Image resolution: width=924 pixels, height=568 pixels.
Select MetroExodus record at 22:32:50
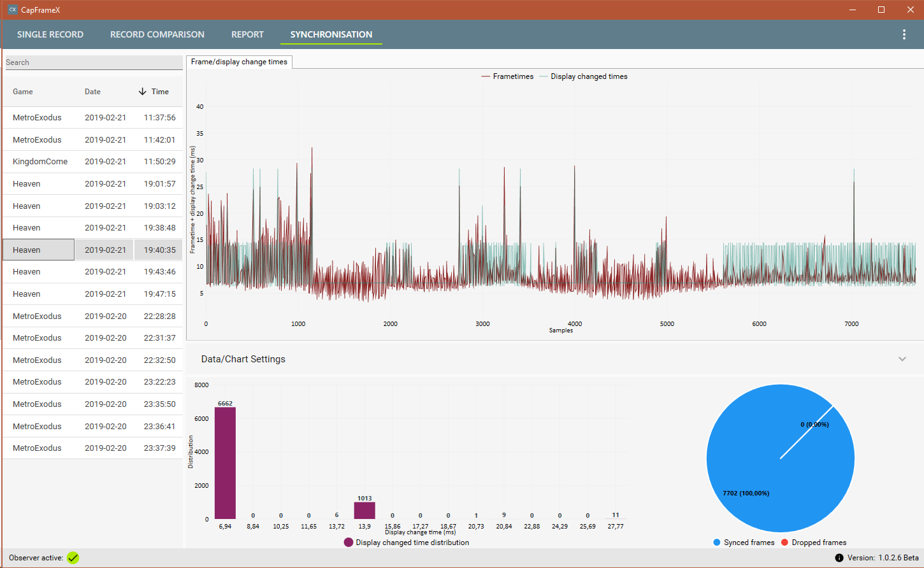(x=93, y=360)
